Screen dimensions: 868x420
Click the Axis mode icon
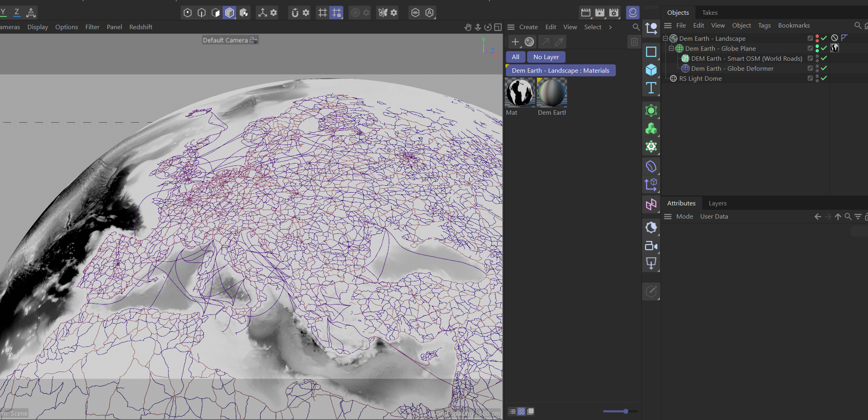tap(263, 13)
